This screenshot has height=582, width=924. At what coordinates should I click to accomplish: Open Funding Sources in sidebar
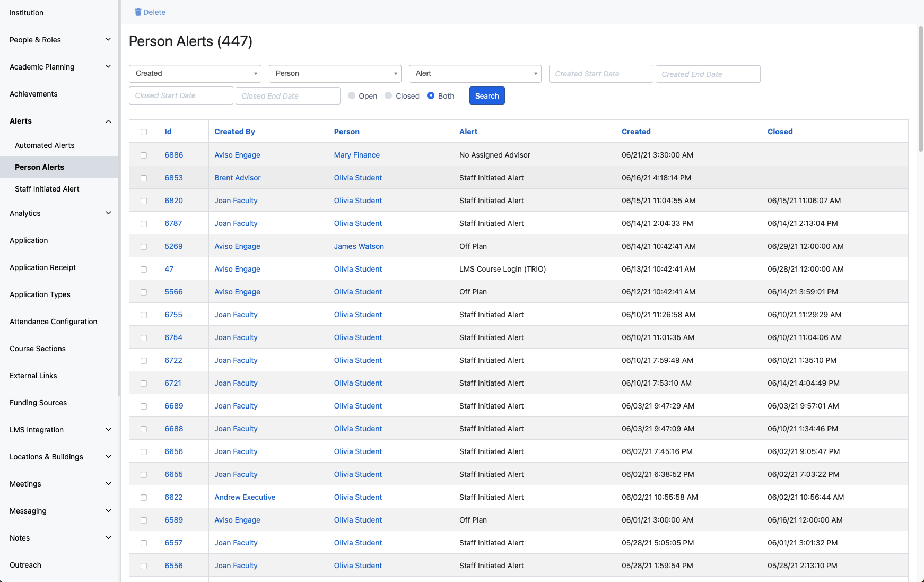click(x=38, y=403)
